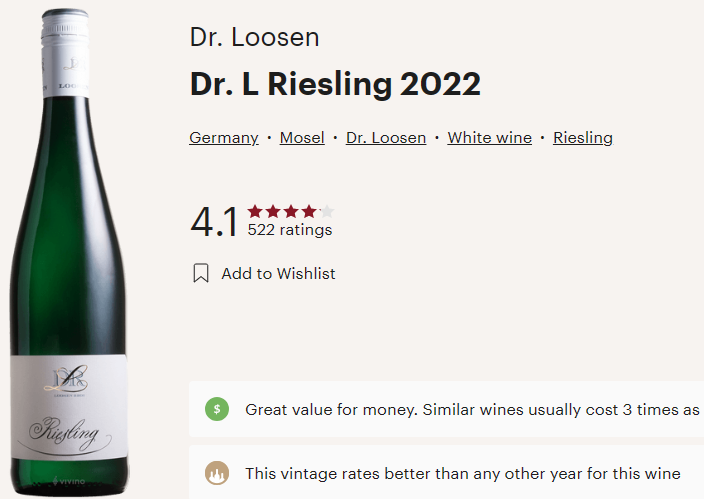Click the Add to Wishlist text
704x499 pixels.
coord(278,273)
